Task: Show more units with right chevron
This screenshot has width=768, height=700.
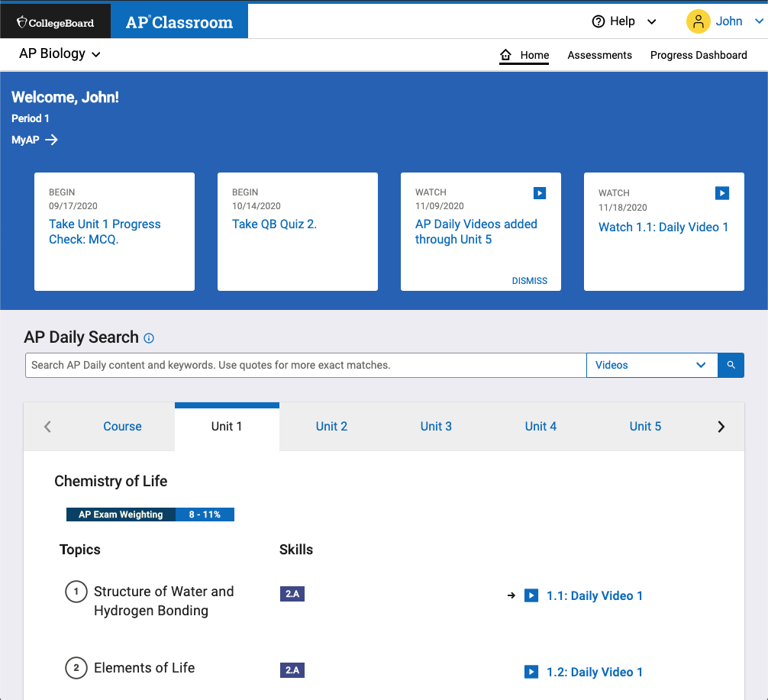Action: tap(721, 427)
